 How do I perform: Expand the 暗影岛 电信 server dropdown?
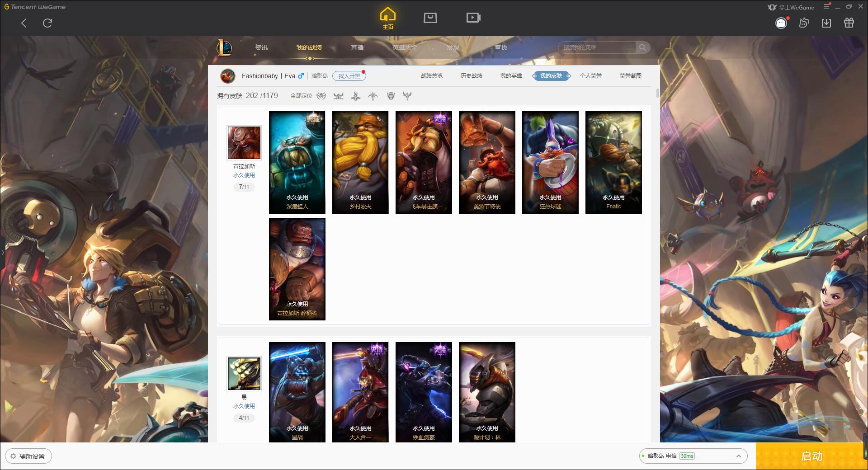[x=693, y=456]
